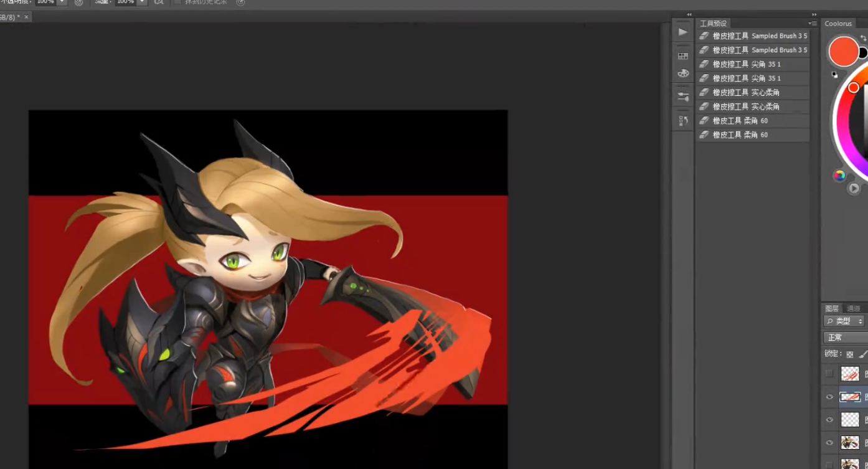868x469 pixels.
Task: Select the empty transparent layer thumbnail
Action: (850, 420)
